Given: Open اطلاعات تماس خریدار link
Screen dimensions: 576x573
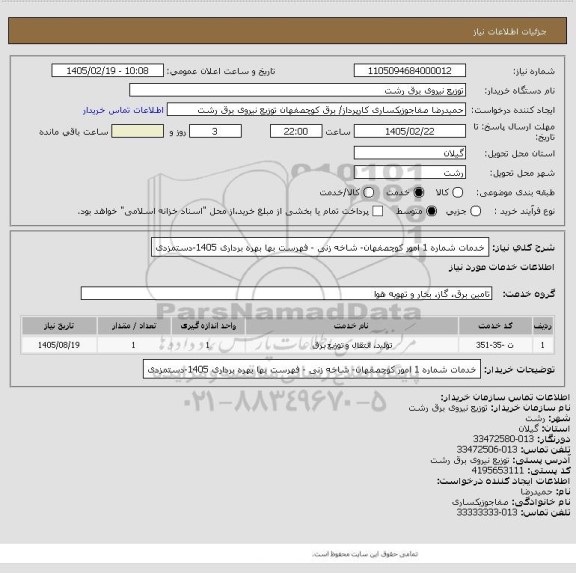Looking at the screenshot, I should [x=123, y=110].
